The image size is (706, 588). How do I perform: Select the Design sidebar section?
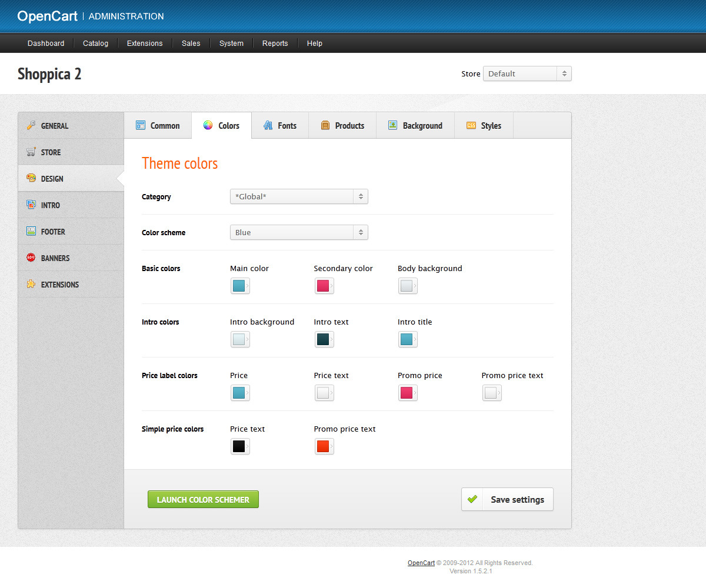pos(71,179)
